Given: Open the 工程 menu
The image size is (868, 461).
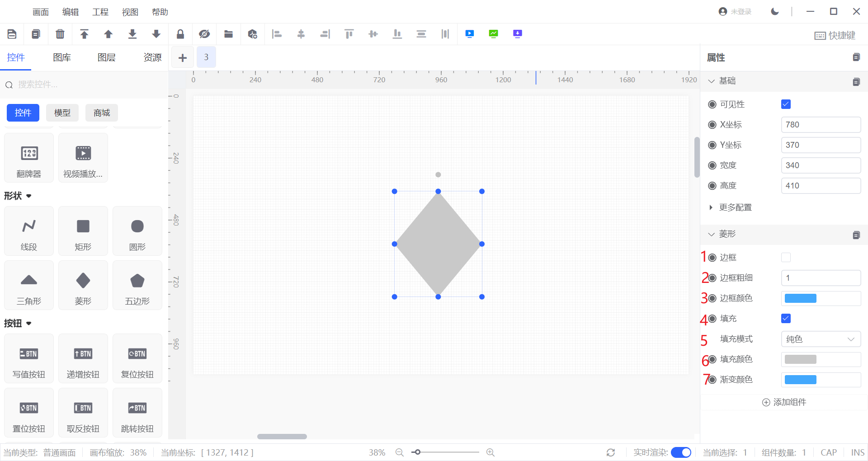Looking at the screenshot, I should pos(100,12).
